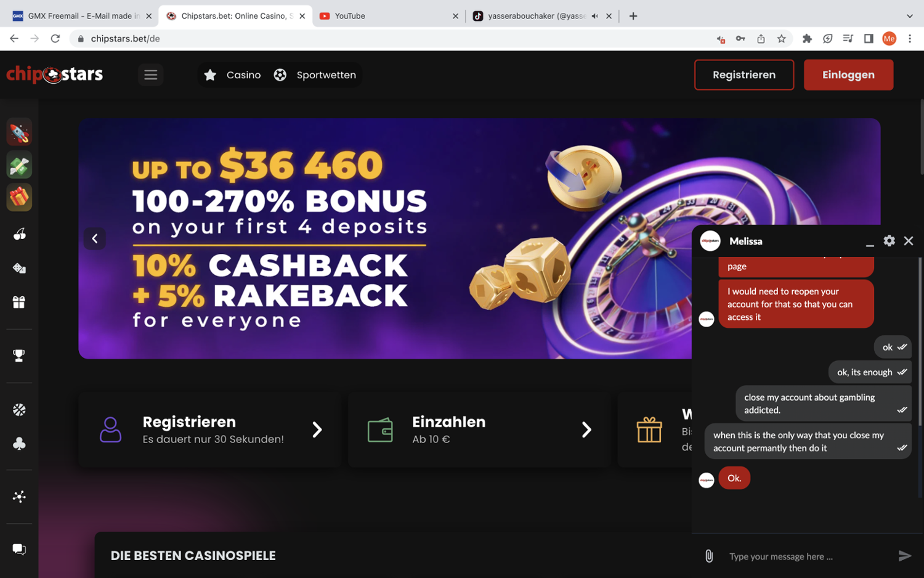Open the rocket game sidebar icon
924x578 pixels.
[19, 132]
